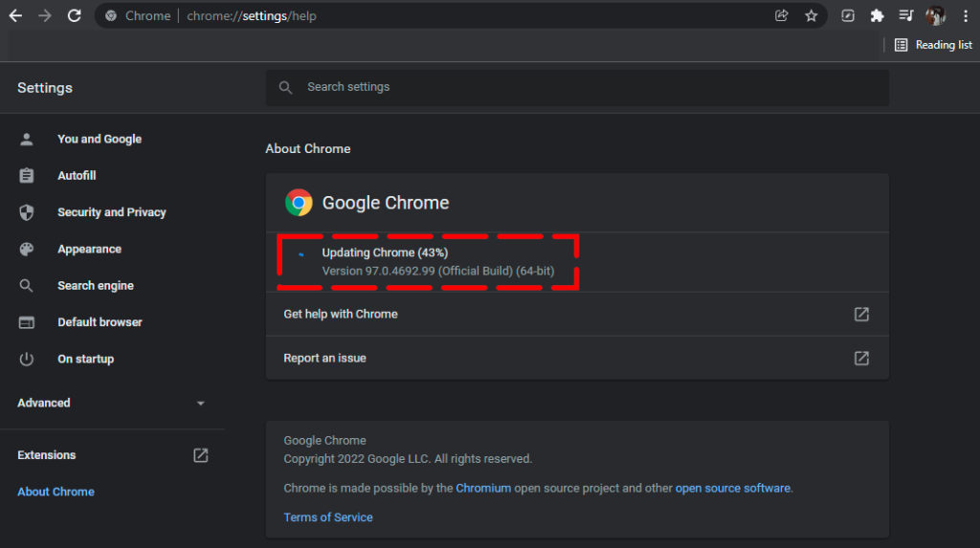Click the Updating Chrome (43%) text
This screenshot has height=548, width=980.
(385, 252)
